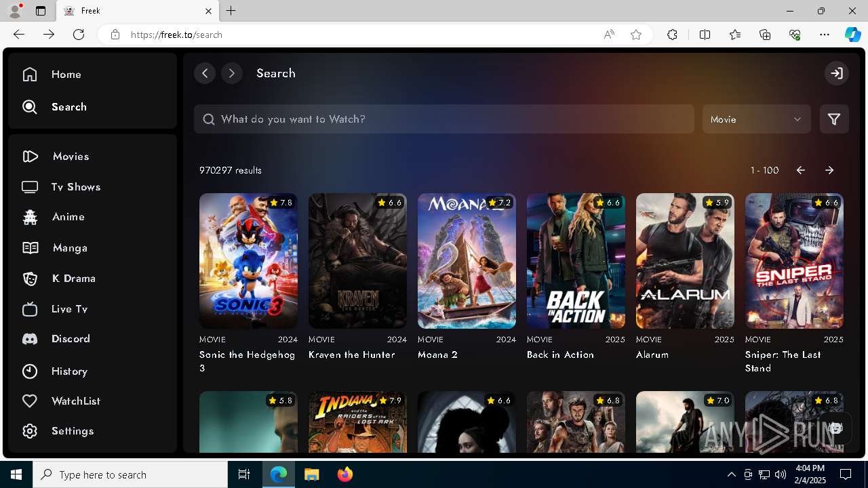Click the 'Kraven the Hunter' title text
This screenshot has height=488, width=868.
coord(352,354)
